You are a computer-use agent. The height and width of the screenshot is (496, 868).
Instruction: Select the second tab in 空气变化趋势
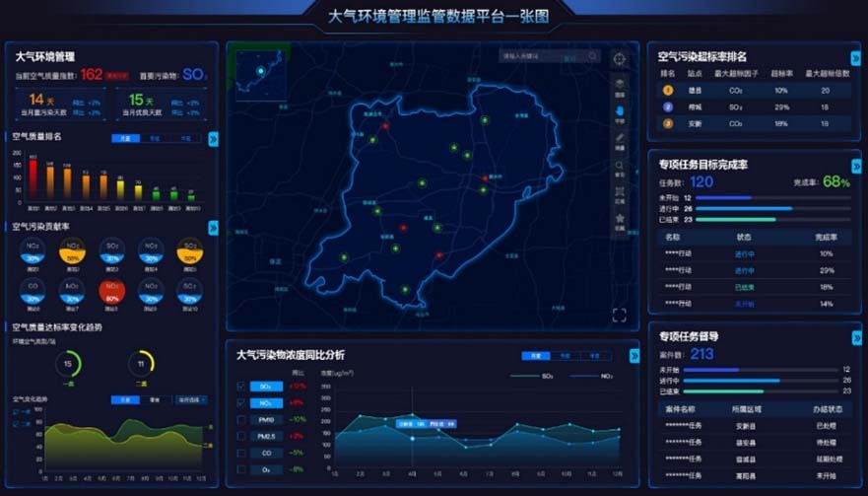coord(155,399)
